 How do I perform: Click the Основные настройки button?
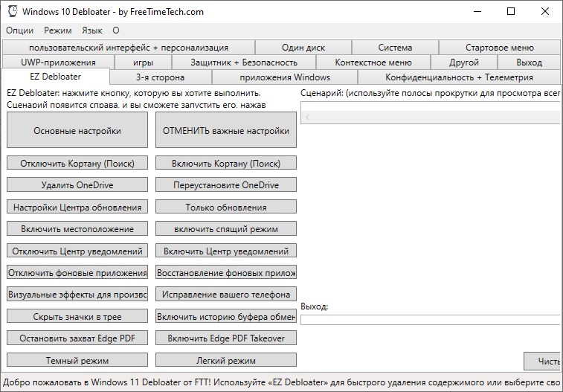[77, 130]
